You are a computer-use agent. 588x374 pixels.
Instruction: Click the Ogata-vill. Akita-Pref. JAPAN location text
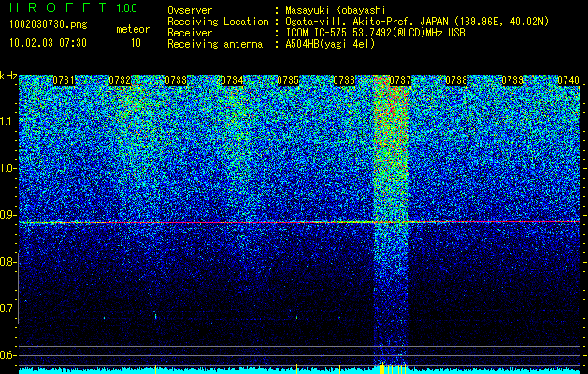pyautogui.click(x=417, y=22)
